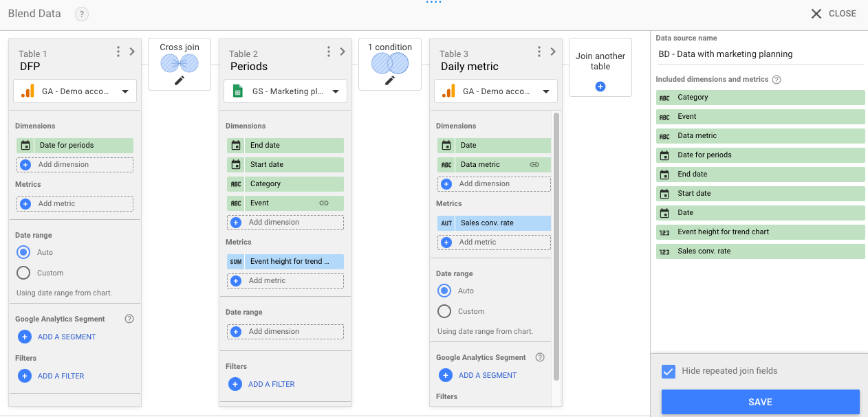Save the blended data source
Viewport: 868px width, 417px height.
[x=761, y=402]
